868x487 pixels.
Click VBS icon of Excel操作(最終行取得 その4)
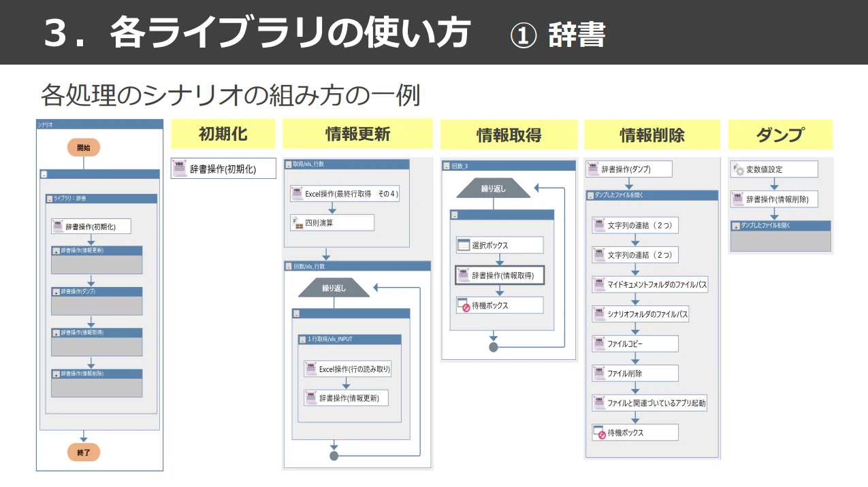pyautogui.click(x=297, y=194)
